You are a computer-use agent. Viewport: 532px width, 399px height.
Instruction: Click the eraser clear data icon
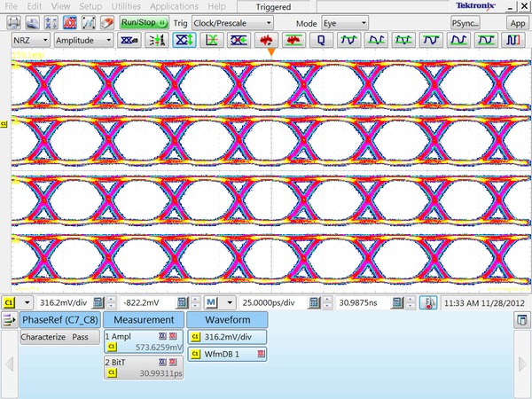[x=106, y=22]
